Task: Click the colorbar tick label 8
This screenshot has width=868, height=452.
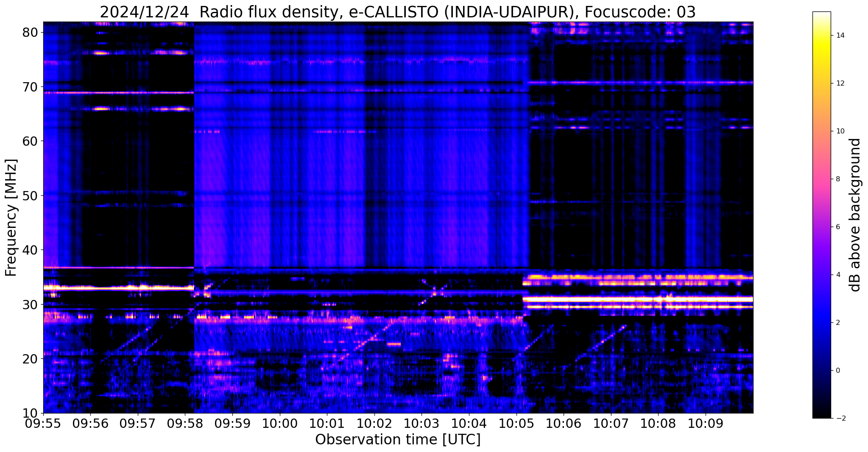Action: coord(837,179)
